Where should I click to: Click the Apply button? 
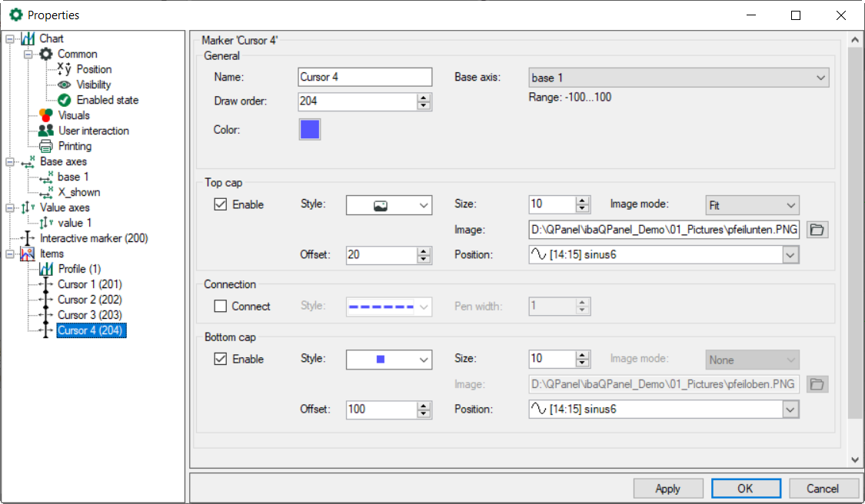tap(667, 489)
